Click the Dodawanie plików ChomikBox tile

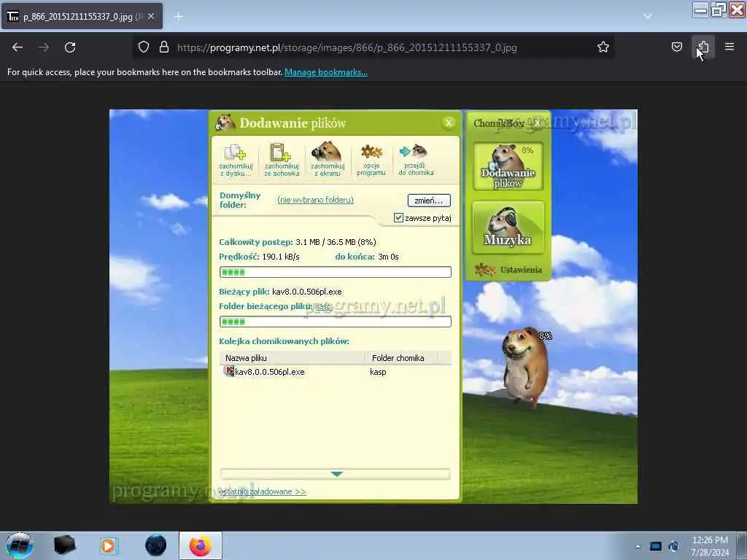pos(508,166)
